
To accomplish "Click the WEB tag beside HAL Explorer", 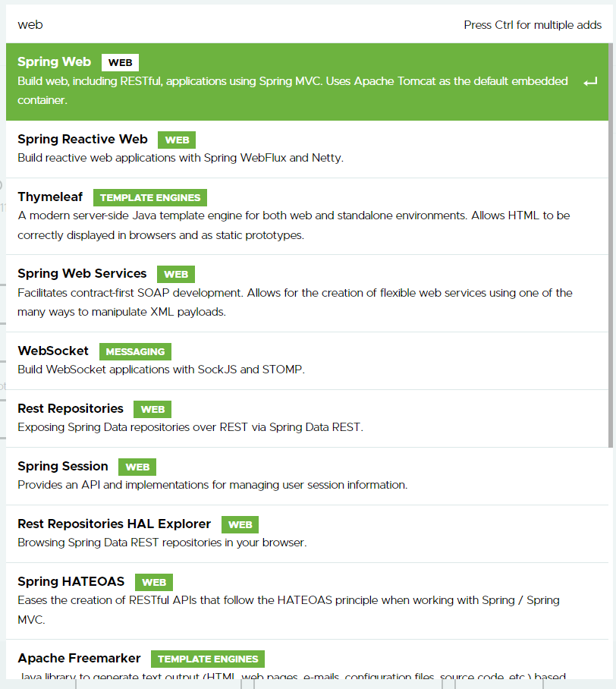I will point(240,524).
